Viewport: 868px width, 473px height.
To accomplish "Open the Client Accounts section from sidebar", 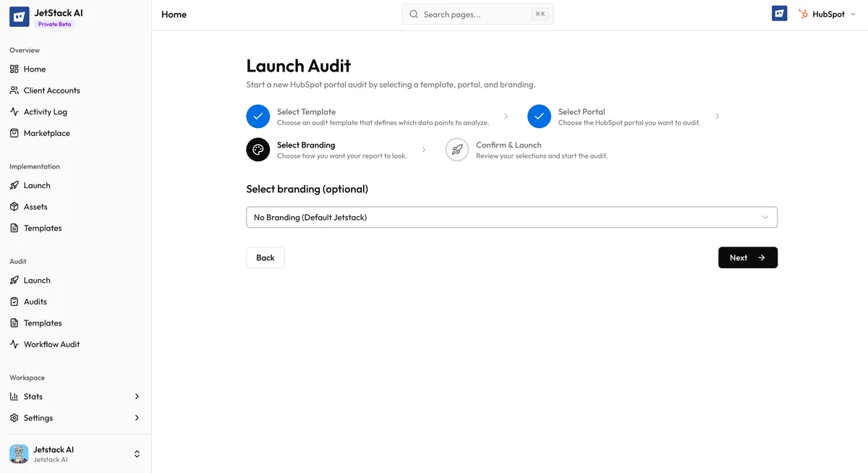I will pos(51,90).
